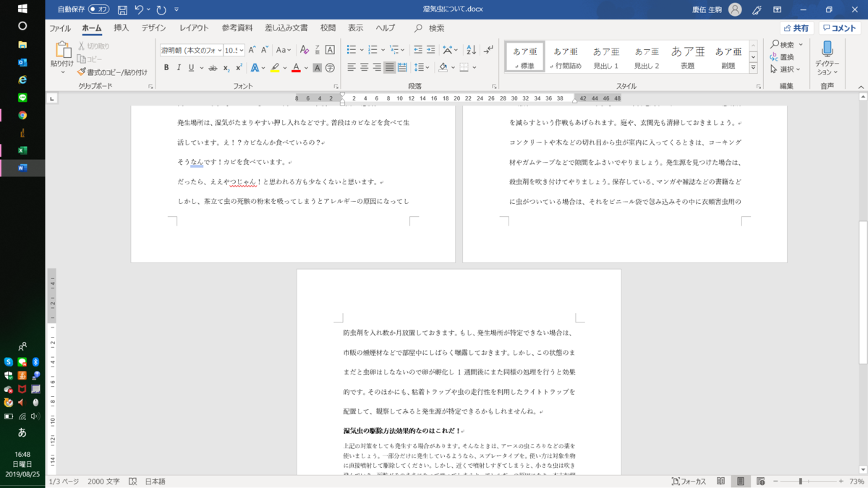Toggle Underline formatting

[x=191, y=68]
